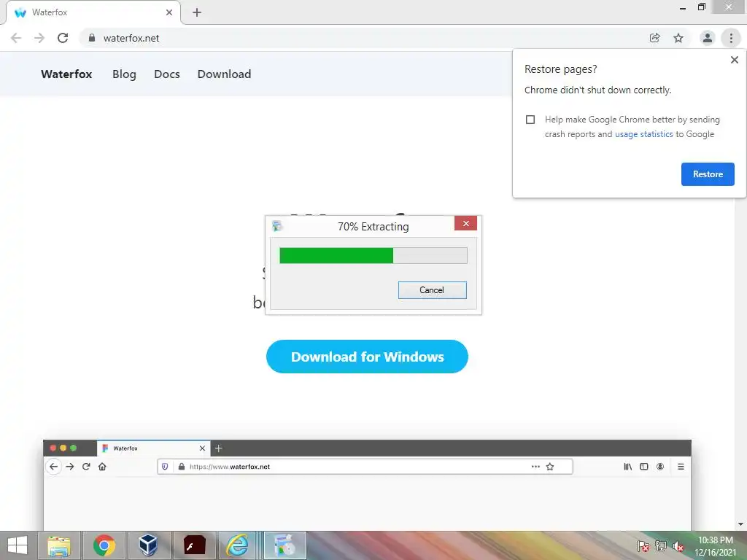Click the Chrome forward arrow
The width and height of the screenshot is (747, 560).
39,38
